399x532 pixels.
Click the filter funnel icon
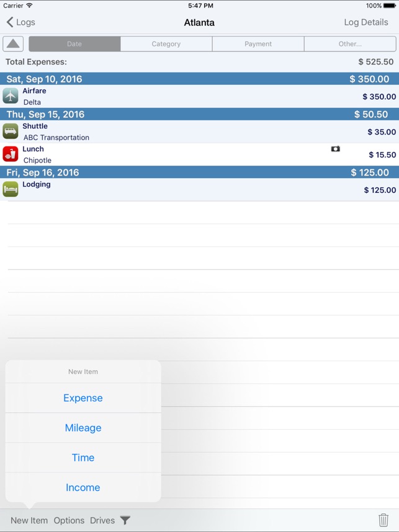click(x=125, y=520)
